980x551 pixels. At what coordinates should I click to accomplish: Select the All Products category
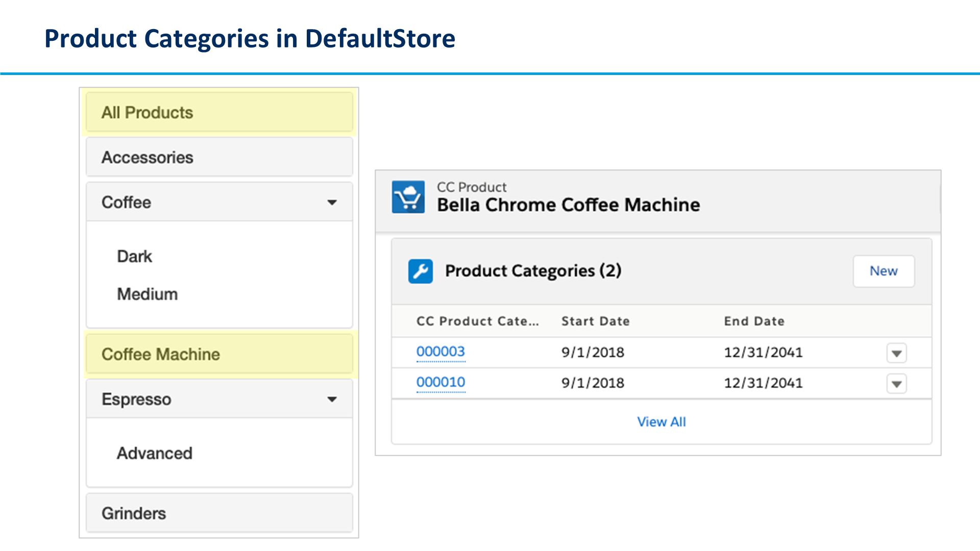(219, 112)
